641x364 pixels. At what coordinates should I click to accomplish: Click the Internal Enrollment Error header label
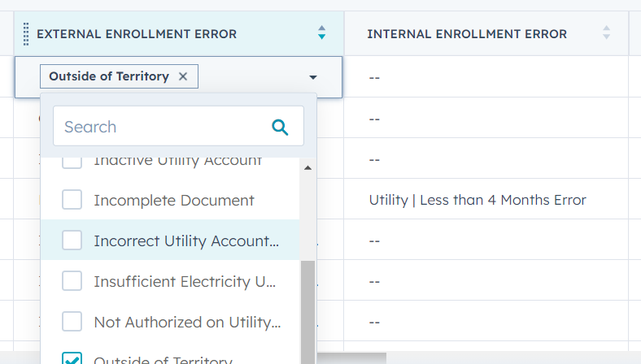467,34
